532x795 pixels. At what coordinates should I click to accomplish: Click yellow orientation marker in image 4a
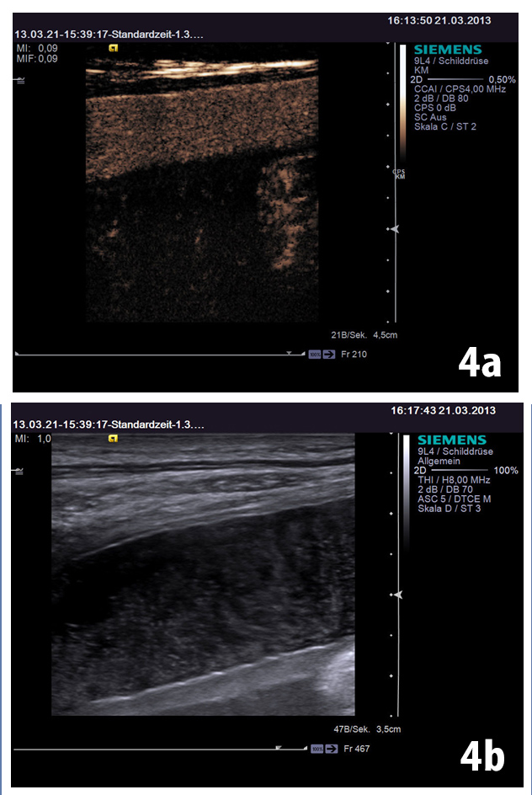[114, 48]
